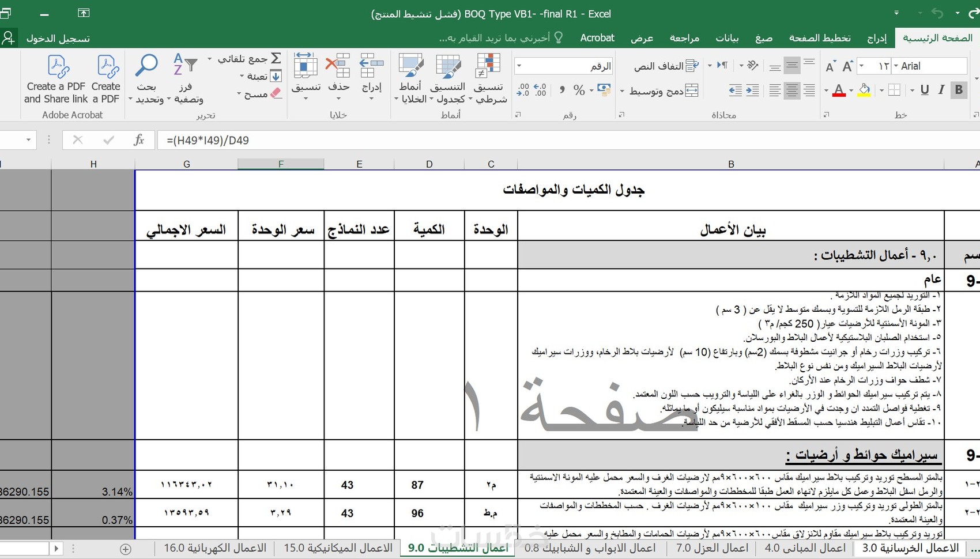Switch to sheet الاعمال الكهربائية 16.0

[214, 548]
